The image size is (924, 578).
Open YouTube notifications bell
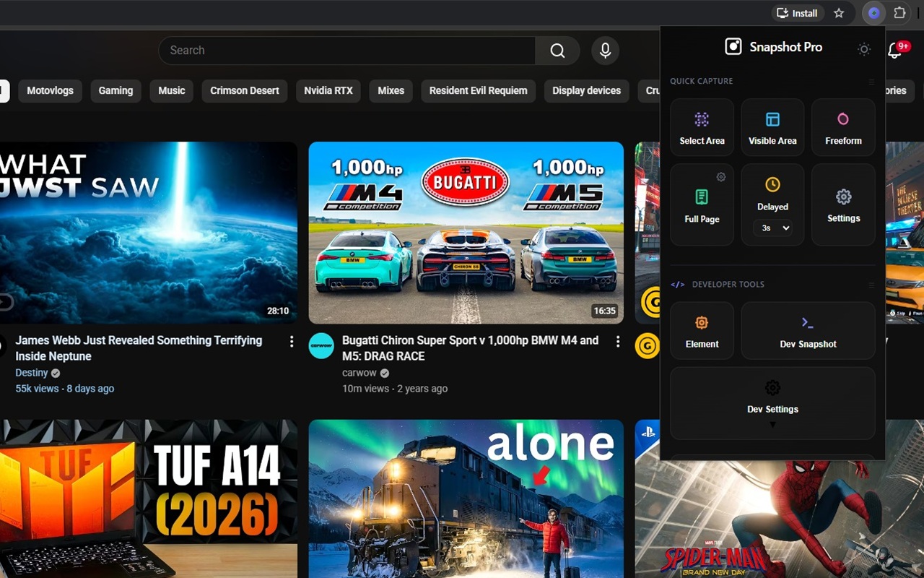(895, 50)
